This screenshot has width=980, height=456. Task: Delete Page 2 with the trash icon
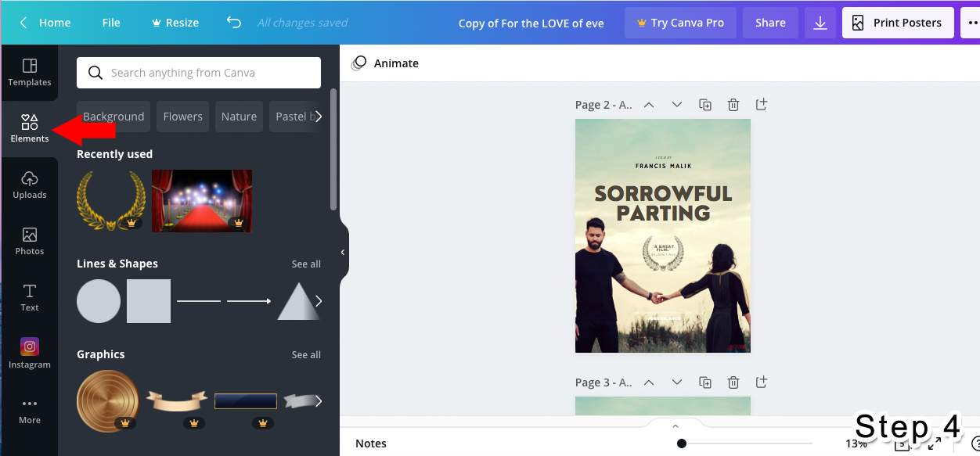[733, 104]
